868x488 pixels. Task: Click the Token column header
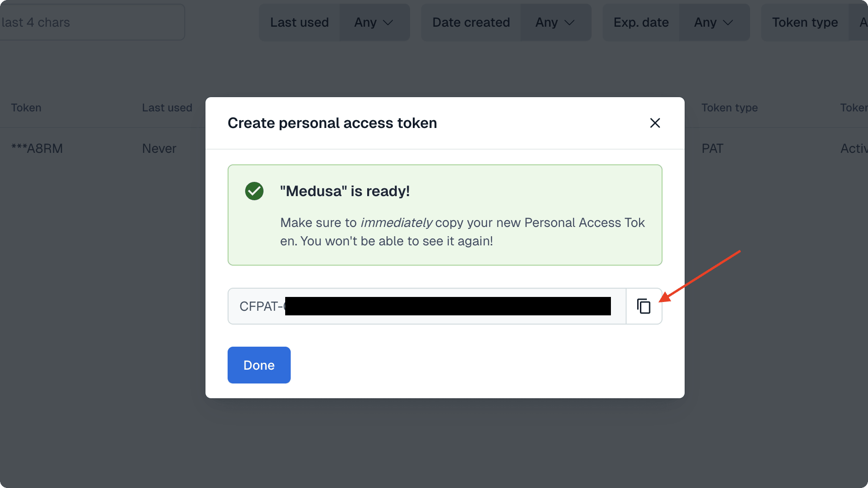26,107
